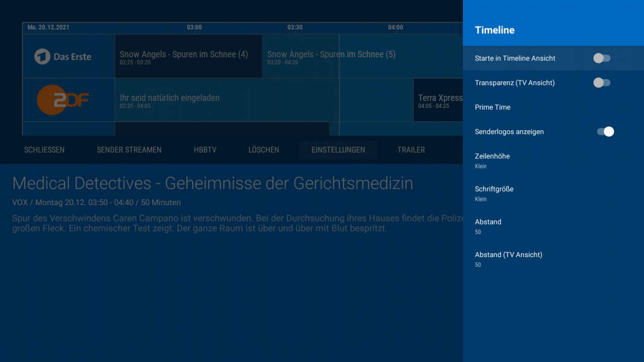644x362 pixels.
Task: Select SCHLIESSEN to close the dialog
Action: 44,150
